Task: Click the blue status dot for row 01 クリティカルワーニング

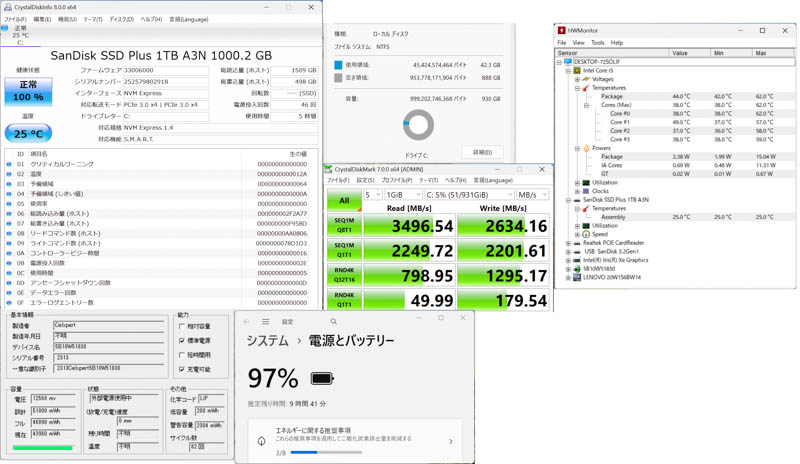Action: pyautogui.click(x=9, y=164)
